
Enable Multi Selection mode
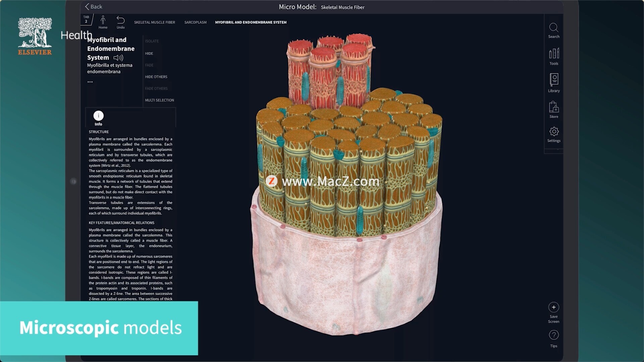tap(159, 100)
